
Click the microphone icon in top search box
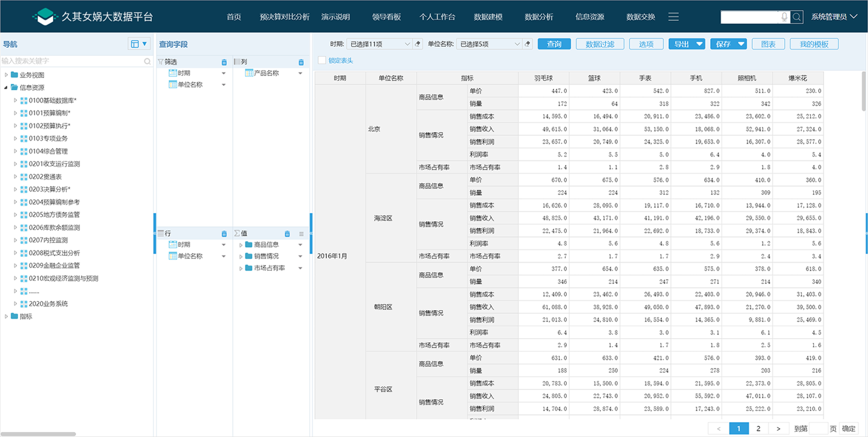coord(784,17)
